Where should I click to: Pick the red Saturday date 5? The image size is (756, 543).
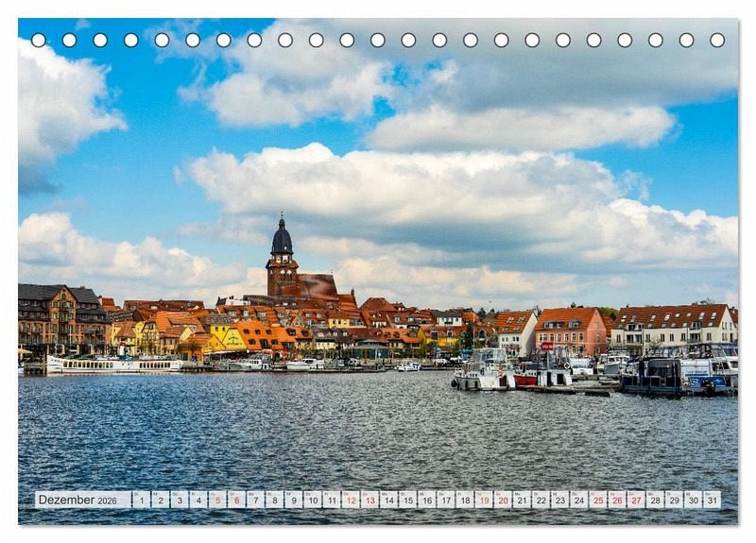click(217, 500)
